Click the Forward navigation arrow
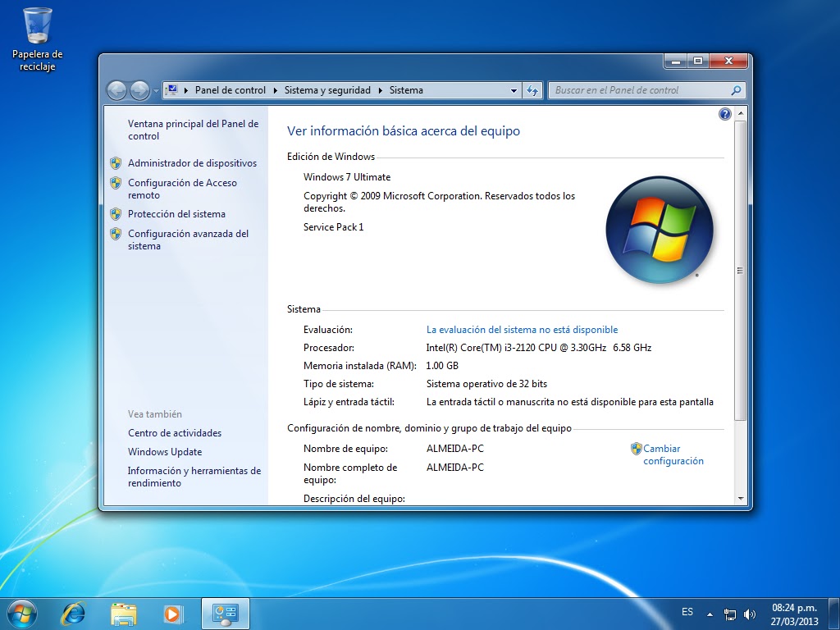Image resolution: width=840 pixels, height=630 pixels. 139,90
